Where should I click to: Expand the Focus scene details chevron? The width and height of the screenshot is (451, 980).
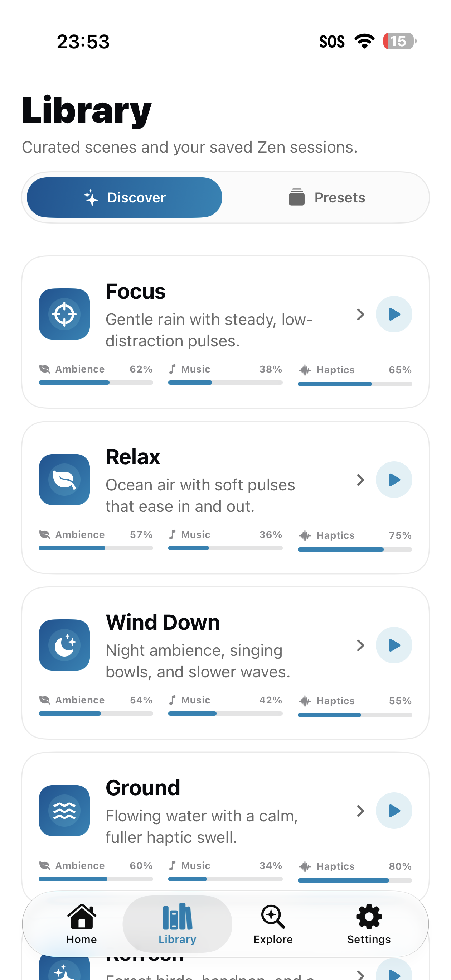360,314
